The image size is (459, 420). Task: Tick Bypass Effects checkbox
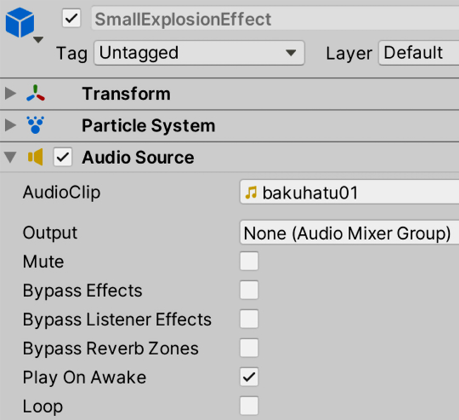point(249,290)
